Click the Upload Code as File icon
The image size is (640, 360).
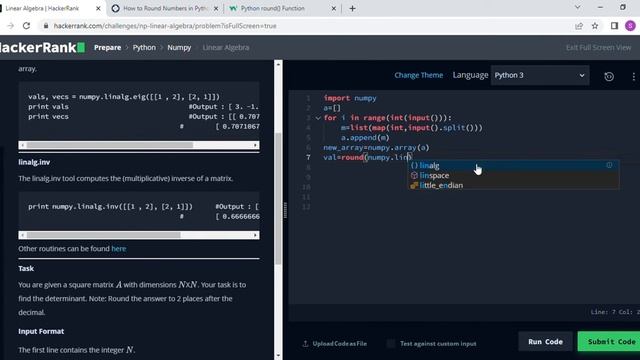305,343
